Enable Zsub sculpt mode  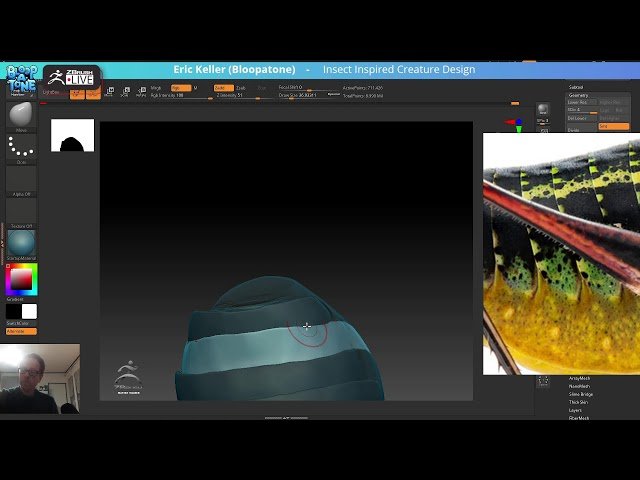[x=241, y=88]
